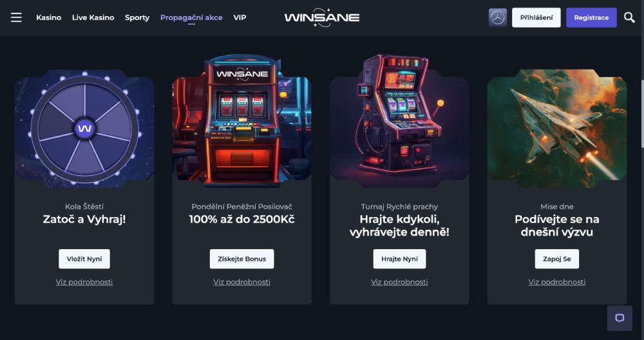
Task: Click the Registrace button
Action: (x=591, y=17)
